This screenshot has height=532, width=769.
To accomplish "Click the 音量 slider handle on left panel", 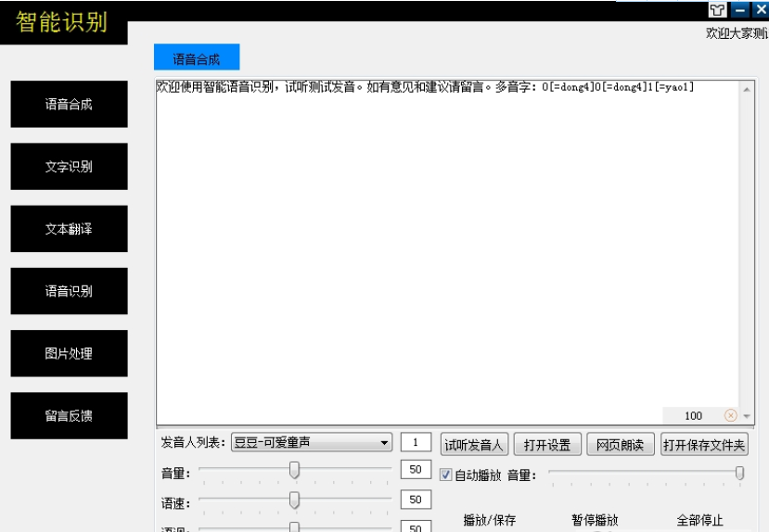I will [294, 470].
